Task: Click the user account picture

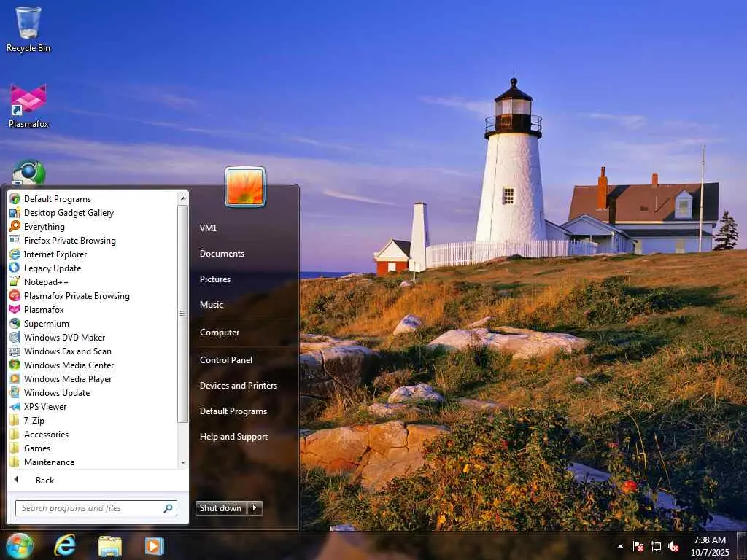Action: pyautogui.click(x=245, y=187)
